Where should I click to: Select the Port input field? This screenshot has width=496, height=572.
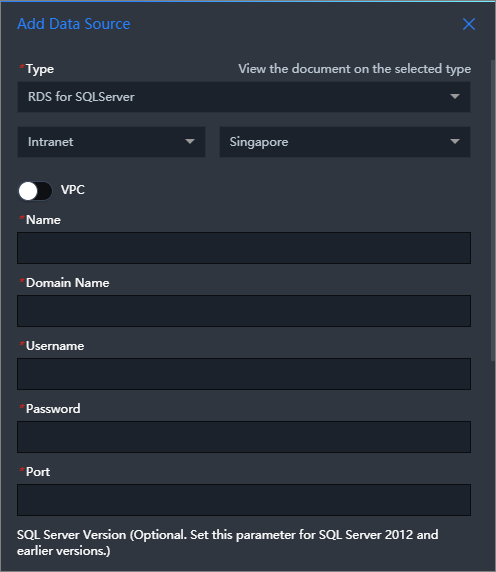(x=244, y=500)
